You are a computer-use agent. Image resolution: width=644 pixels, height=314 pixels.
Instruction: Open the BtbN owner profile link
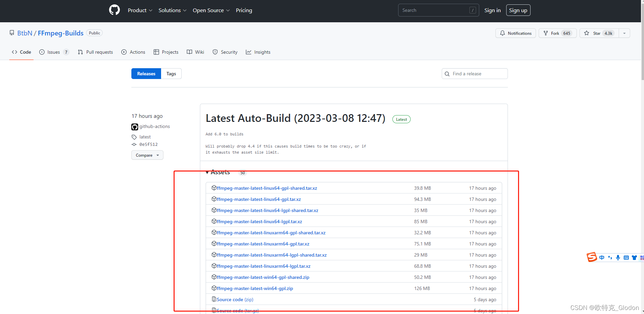[x=25, y=33]
